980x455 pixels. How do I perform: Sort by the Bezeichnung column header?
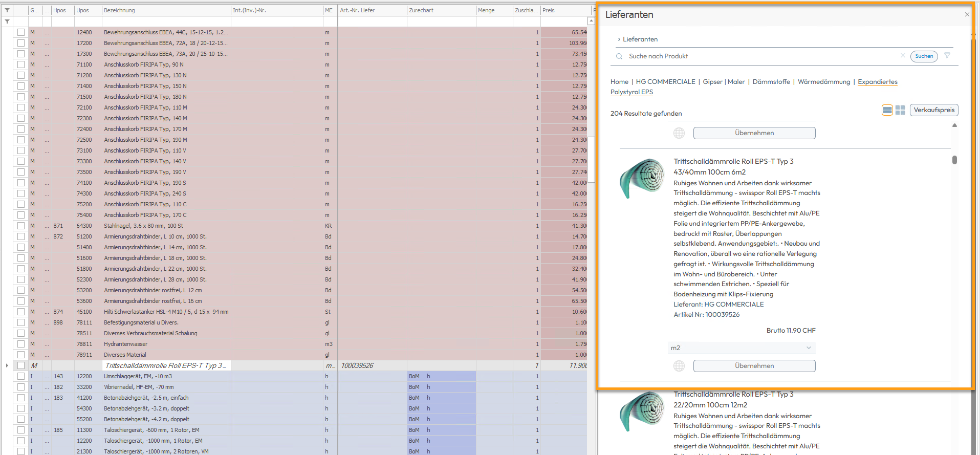click(166, 10)
